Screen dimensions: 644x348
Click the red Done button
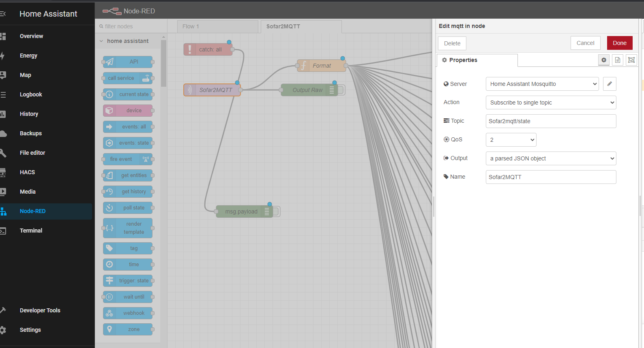pos(620,43)
